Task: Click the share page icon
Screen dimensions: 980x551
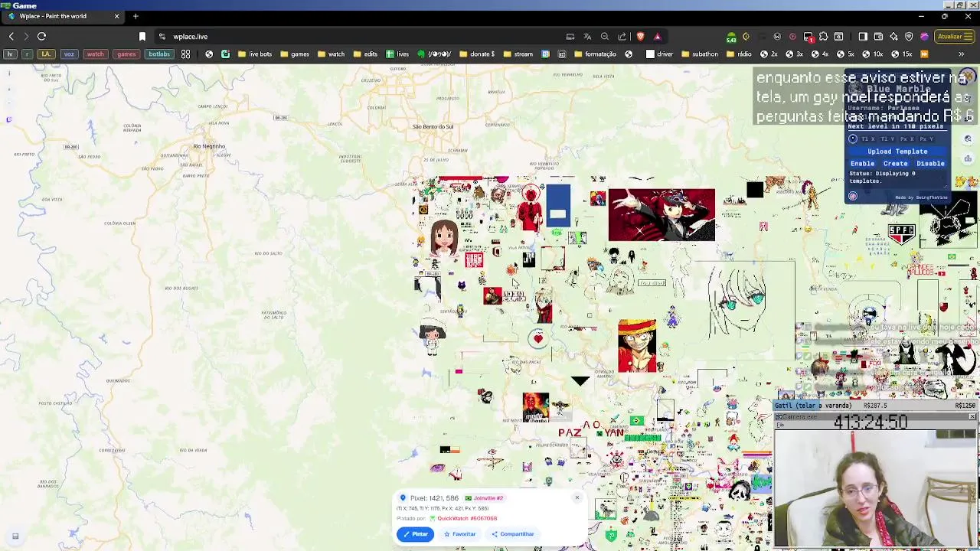Action: coord(622,36)
